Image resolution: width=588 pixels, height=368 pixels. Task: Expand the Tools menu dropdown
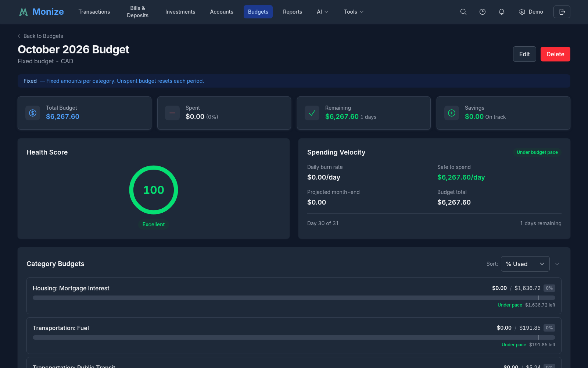pyautogui.click(x=354, y=12)
